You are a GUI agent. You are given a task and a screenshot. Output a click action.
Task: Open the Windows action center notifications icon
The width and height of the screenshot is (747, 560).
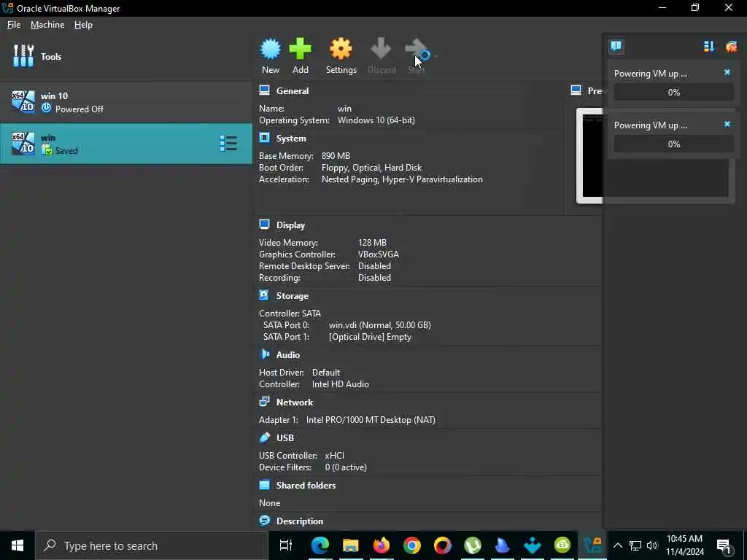pyautogui.click(x=724, y=546)
